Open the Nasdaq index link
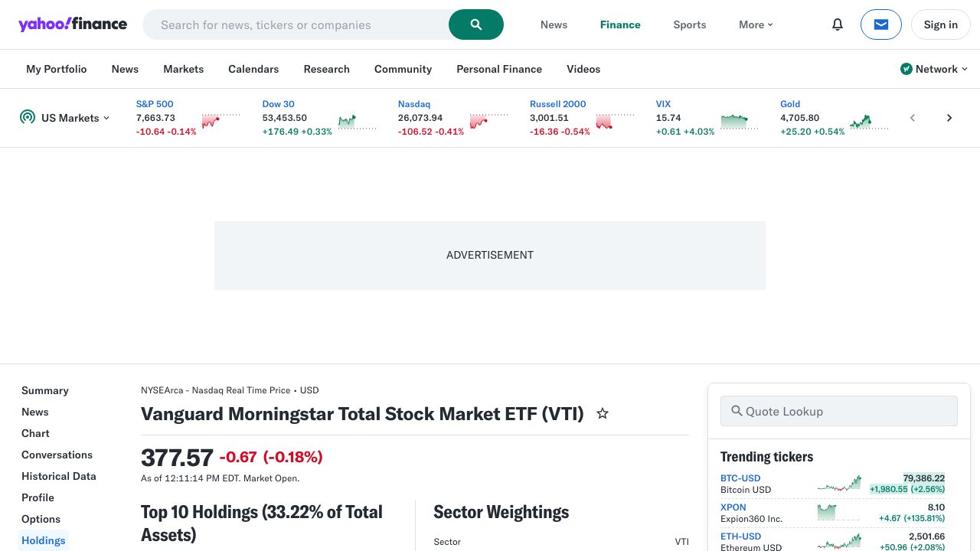980x551 pixels. click(414, 104)
